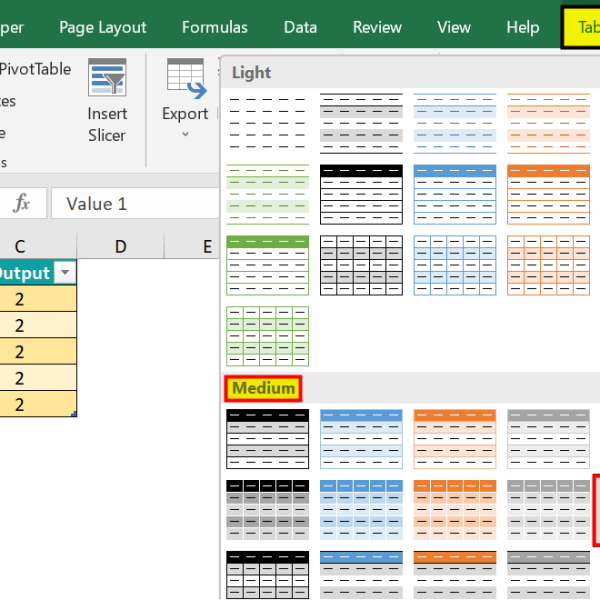
Task: Apply Medium style with orange header banded rows
Action: click(455, 439)
